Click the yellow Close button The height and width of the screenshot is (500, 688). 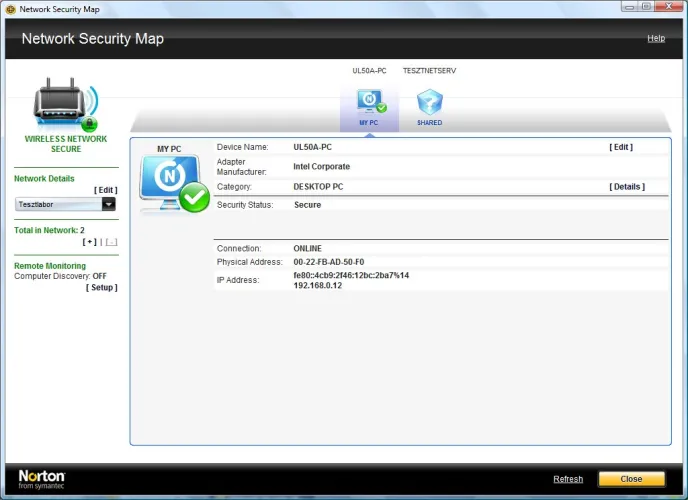pyautogui.click(x=631, y=479)
